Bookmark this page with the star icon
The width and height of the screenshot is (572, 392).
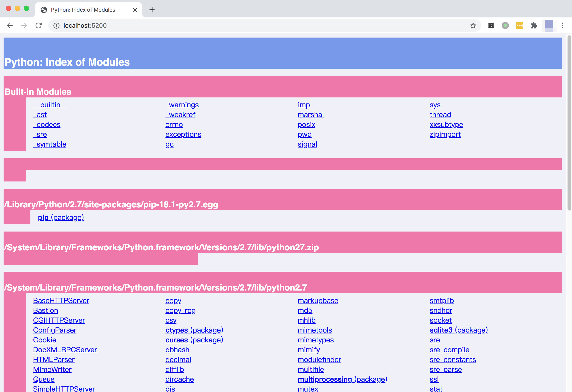pos(473,25)
